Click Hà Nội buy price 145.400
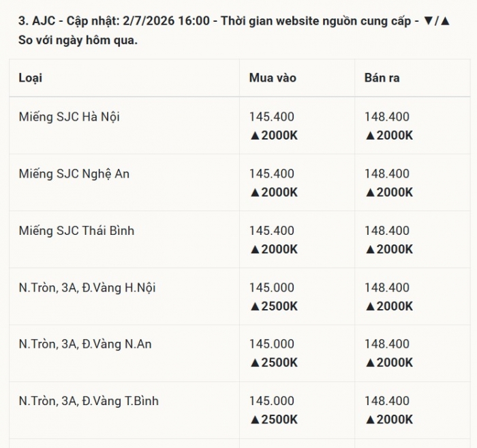 coord(272,116)
